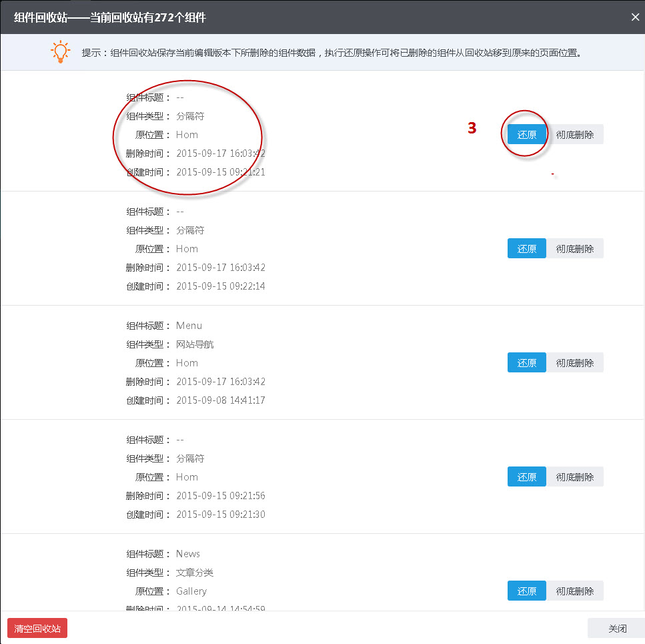This screenshot has height=644, width=645.
Task: Restore the separator deleted on 2015-09-15
Action: 526,476
